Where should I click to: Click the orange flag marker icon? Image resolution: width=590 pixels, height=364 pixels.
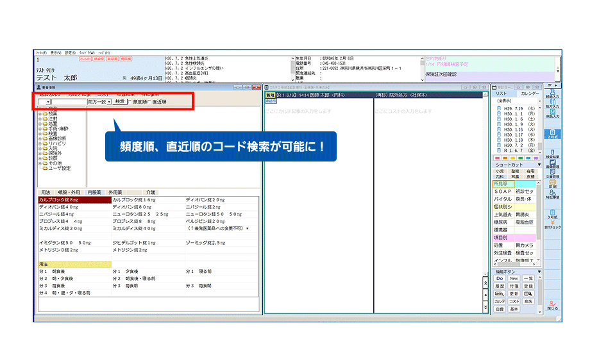point(505,158)
